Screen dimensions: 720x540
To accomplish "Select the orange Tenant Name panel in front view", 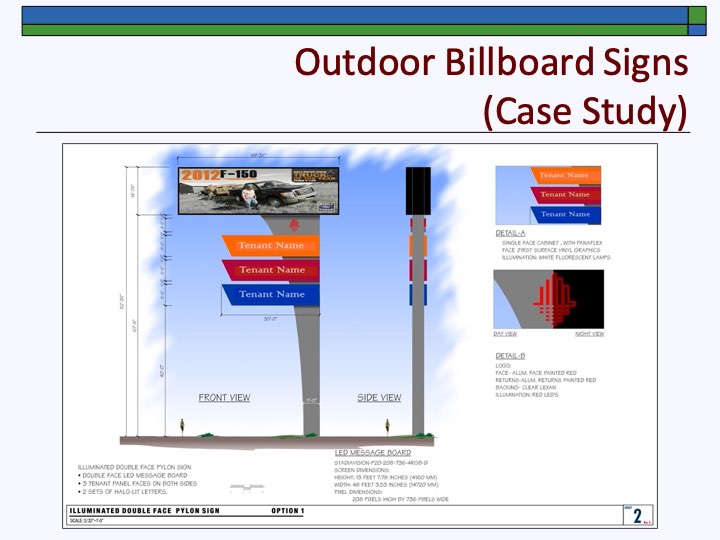I will [x=270, y=245].
